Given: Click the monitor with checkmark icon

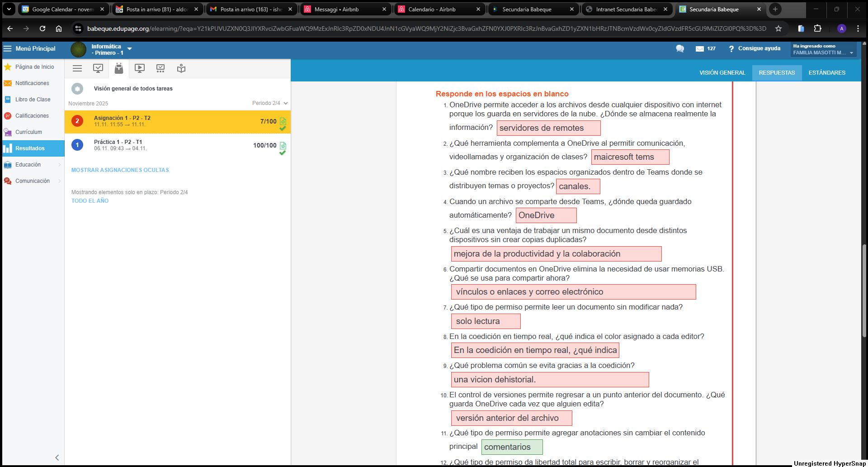Looking at the screenshot, I should point(98,68).
